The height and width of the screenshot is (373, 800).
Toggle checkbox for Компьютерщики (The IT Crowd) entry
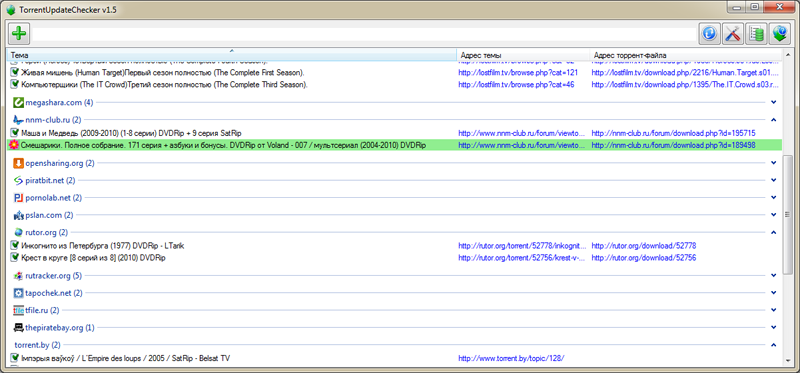click(14, 84)
